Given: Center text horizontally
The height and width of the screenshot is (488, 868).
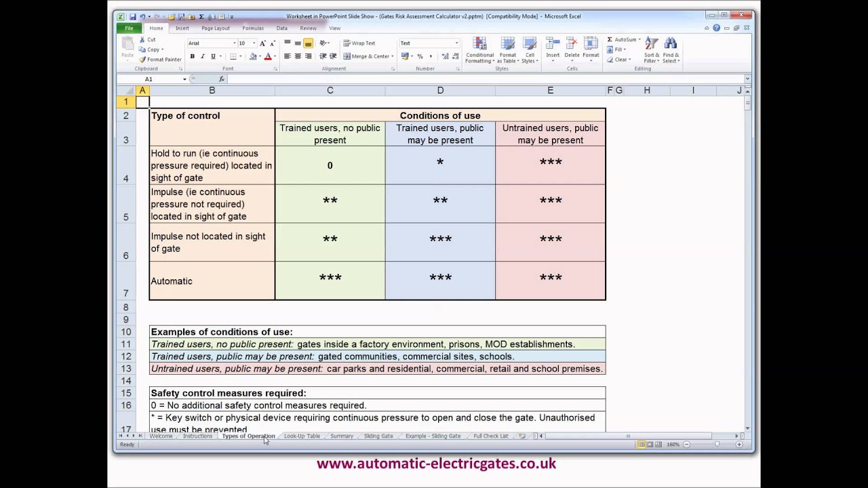Looking at the screenshot, I should (298, 56).
